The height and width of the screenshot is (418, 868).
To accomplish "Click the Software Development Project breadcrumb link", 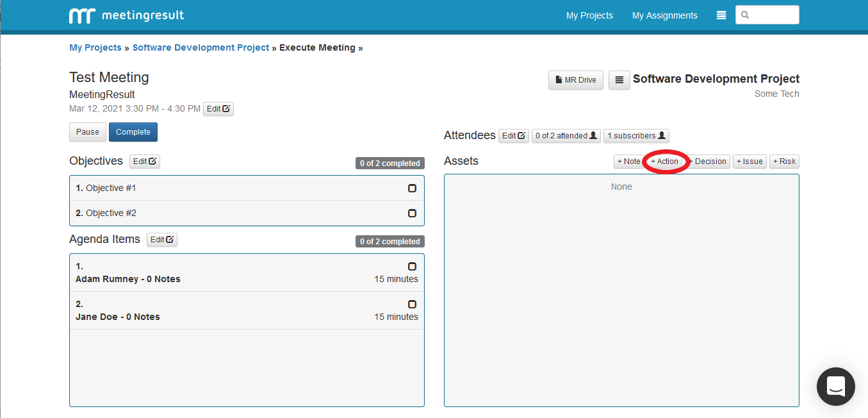I will point(201,47).
